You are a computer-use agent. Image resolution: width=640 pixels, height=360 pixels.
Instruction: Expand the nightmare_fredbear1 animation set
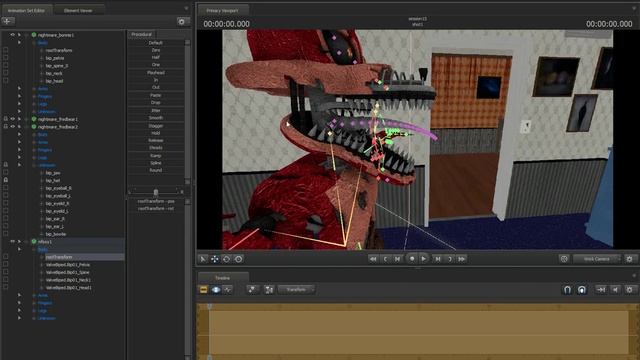point(19,119)
